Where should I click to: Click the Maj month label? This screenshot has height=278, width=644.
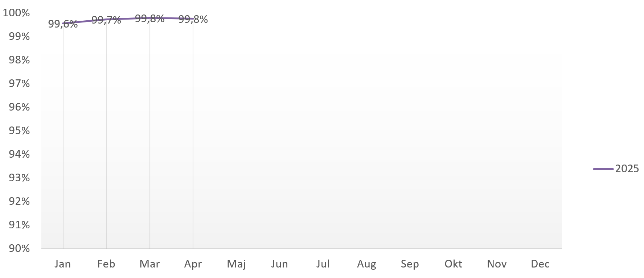(x=237, y=264)
